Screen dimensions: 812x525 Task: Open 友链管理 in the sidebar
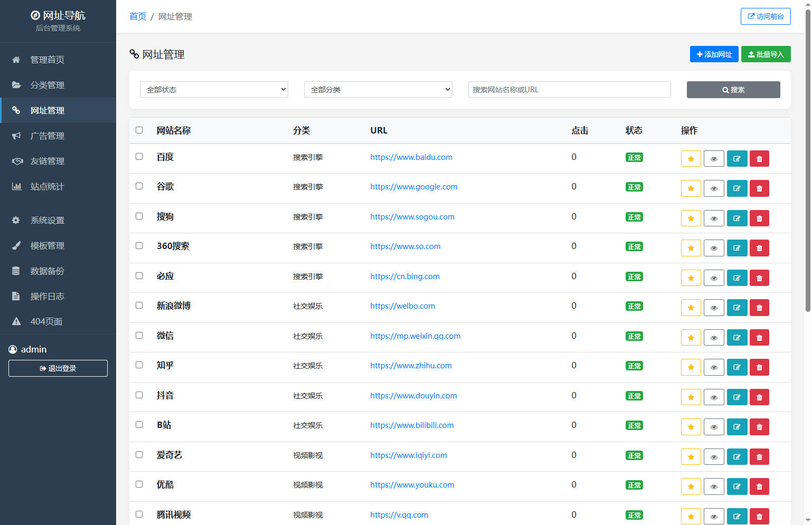pos(58,161)
